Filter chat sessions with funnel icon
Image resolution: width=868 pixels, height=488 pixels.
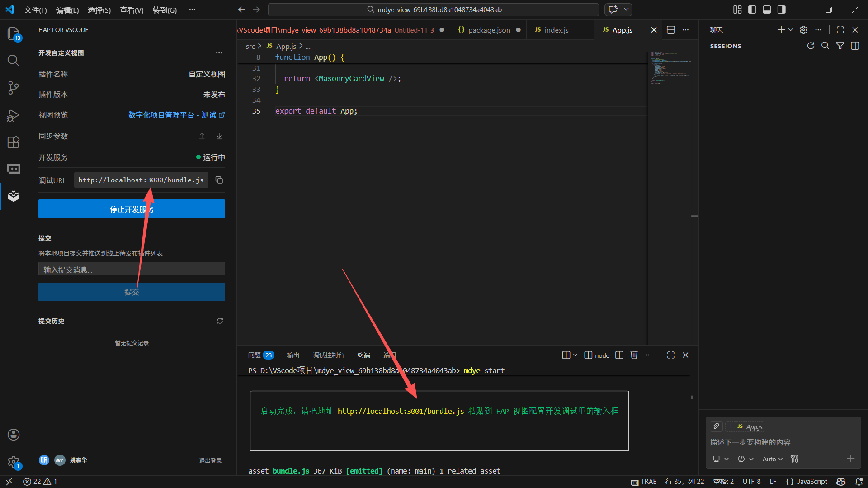click(x=840, y=46)
